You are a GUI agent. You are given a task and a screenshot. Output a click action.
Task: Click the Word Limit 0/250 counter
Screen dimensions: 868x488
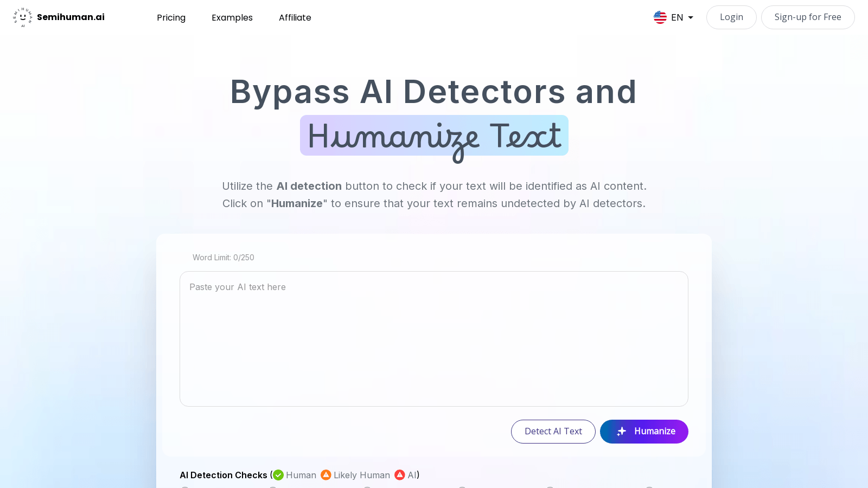click(x=223, y=258)
